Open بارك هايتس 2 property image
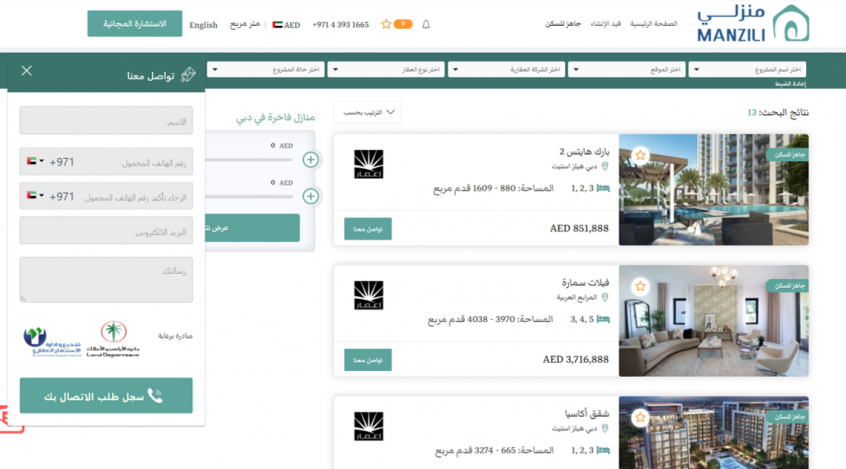The height and width of the screenshot is (469, 846). (714, 190)
